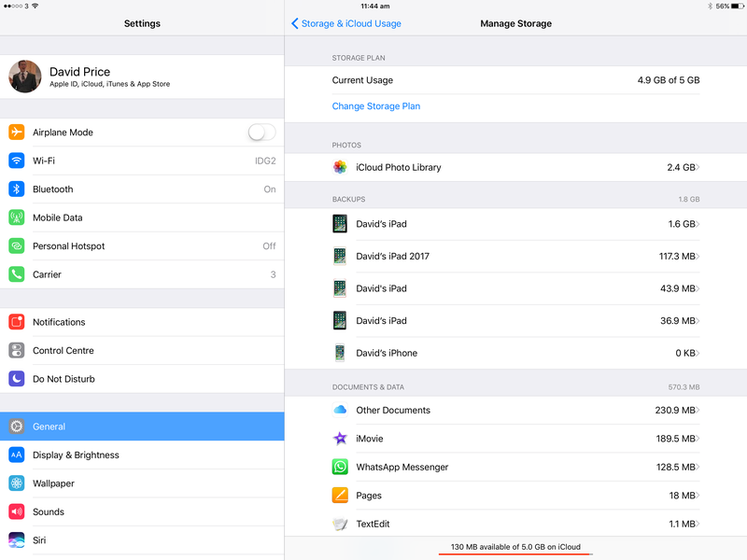This screenshot has height=560, width=747.
Task: Tap the Siri row label
Action: (39, 540)
